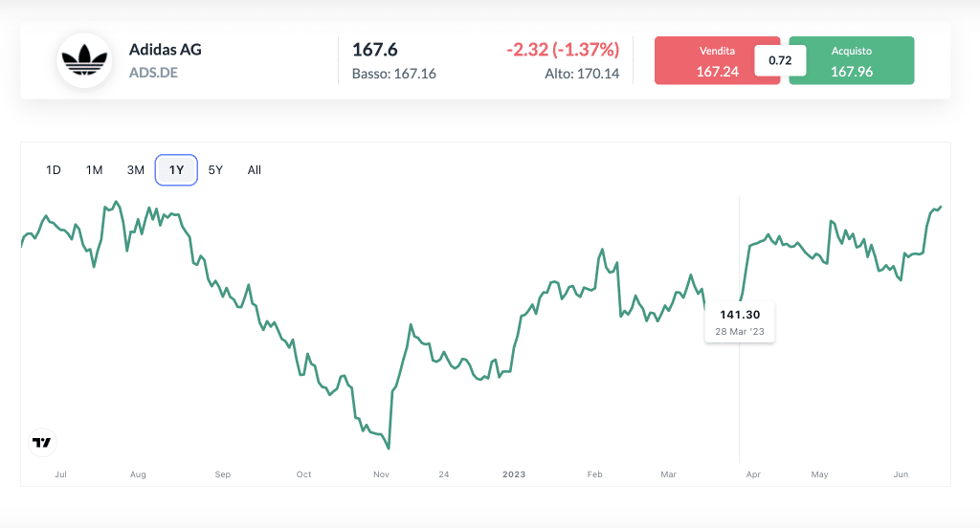Select the 1D time range

54,170
